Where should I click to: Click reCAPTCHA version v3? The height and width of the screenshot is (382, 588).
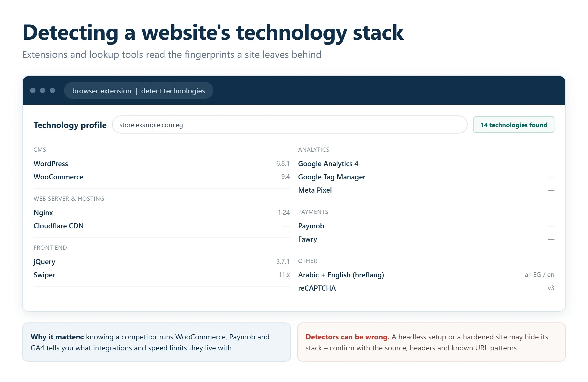(551, 288)
